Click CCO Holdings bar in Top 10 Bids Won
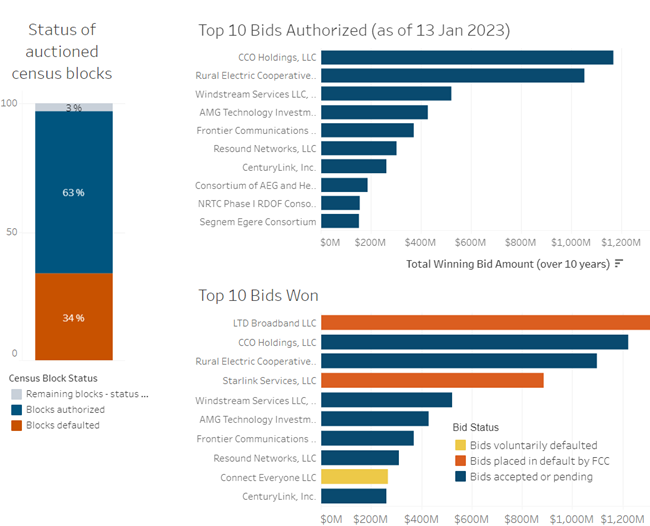This screenshot has width=650, height=526. [475, 342]
